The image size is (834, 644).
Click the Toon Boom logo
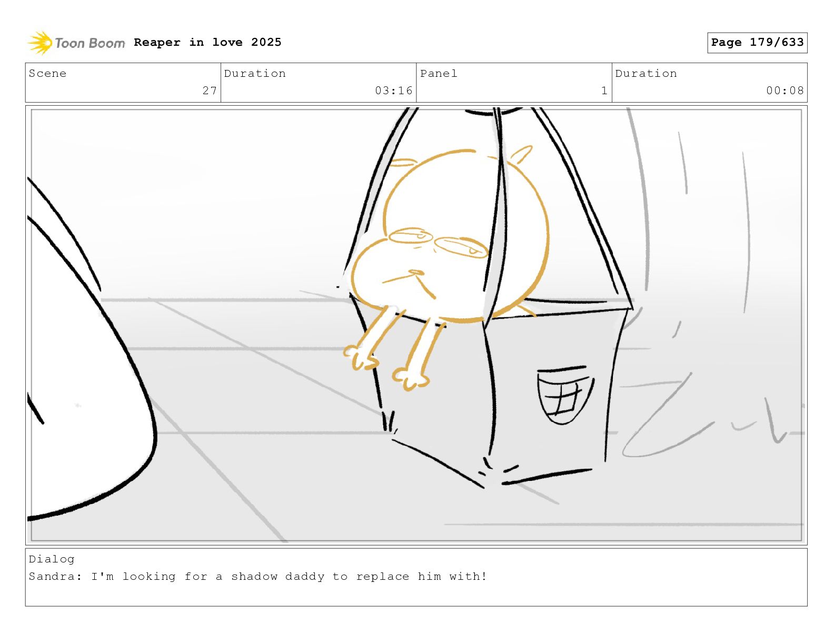[x=76, y=43]
